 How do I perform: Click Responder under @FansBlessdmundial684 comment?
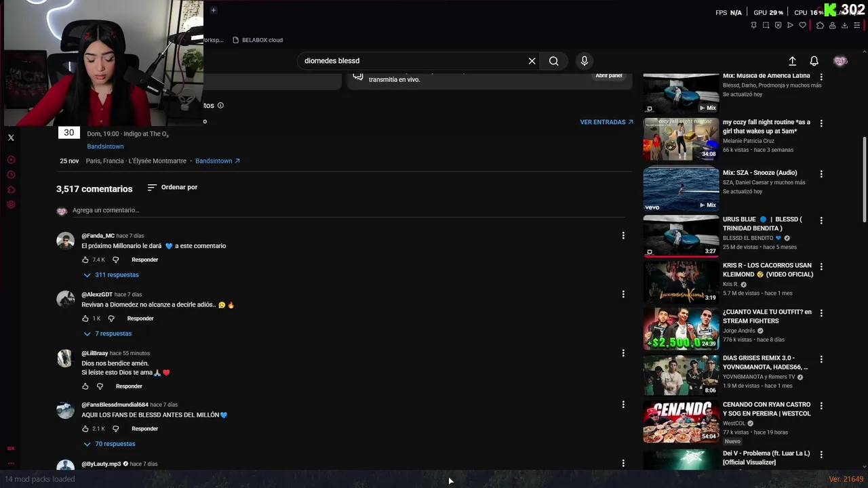point(144,429)
